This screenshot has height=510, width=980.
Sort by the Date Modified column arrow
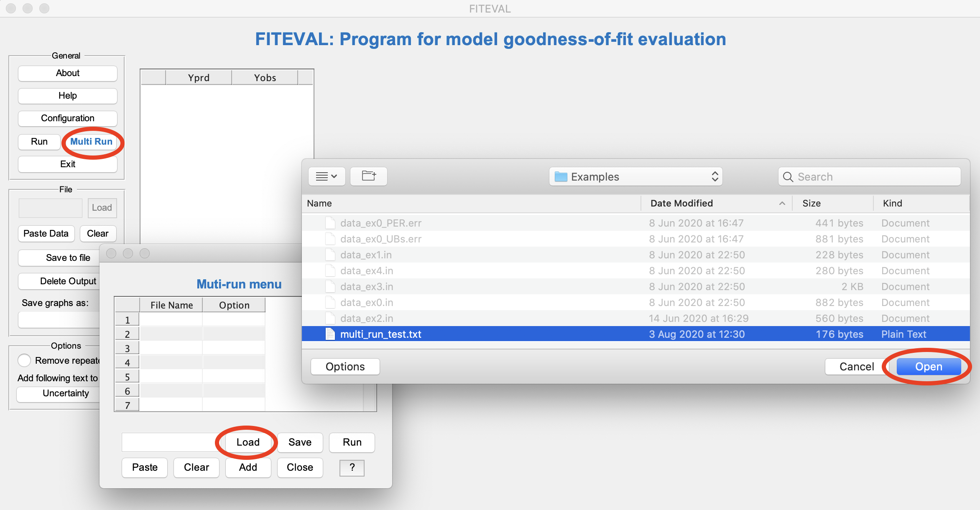(782, 203)
